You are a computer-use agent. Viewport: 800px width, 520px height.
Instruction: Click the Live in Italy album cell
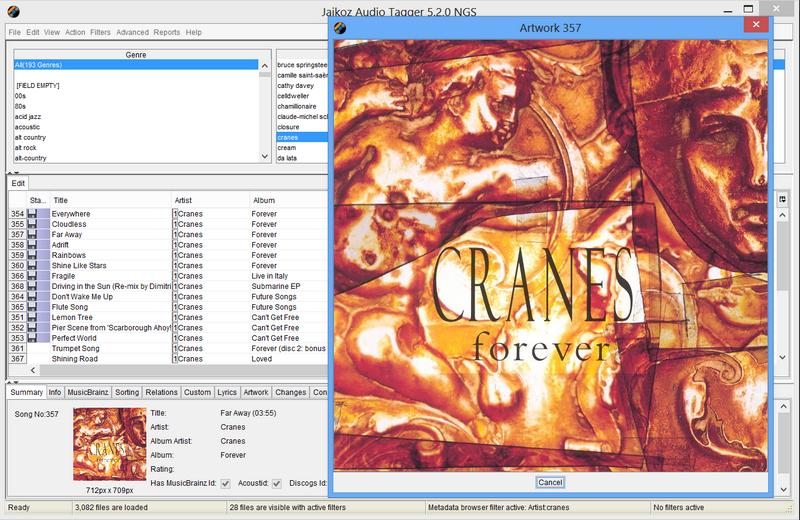pyautogui.click(x=289, y=276)
